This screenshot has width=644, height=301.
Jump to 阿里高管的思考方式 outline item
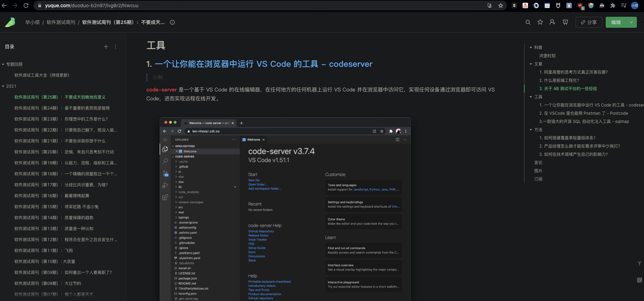tap(574, 72)
